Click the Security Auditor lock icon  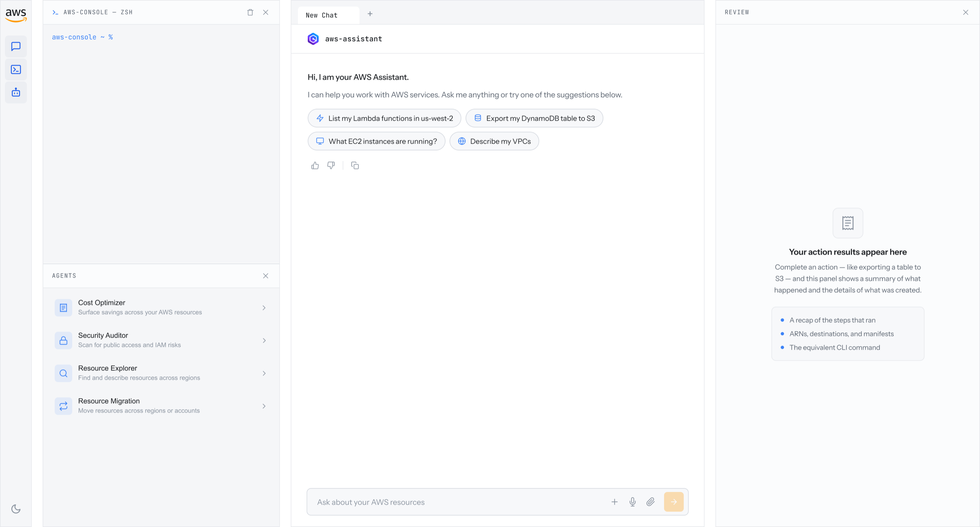point(63,340)
